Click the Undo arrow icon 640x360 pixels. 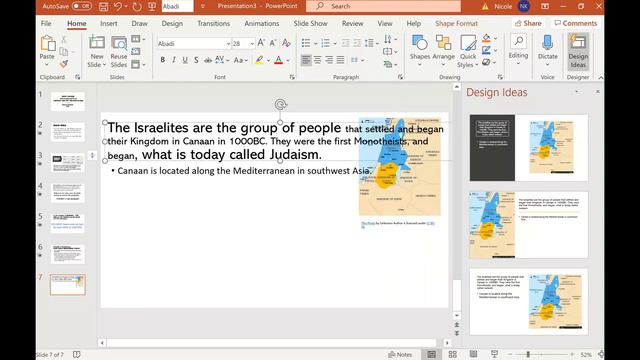pyautogui.click(x=118, y=6)
